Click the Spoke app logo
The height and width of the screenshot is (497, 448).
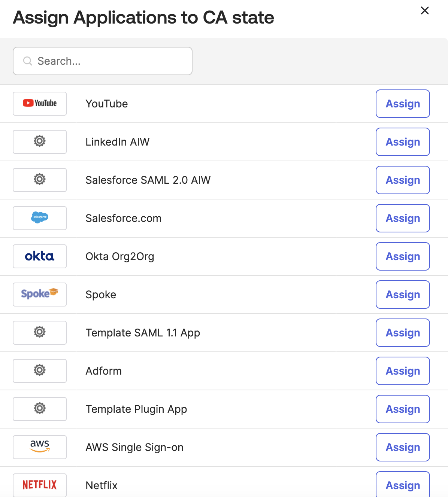point(40,294)
